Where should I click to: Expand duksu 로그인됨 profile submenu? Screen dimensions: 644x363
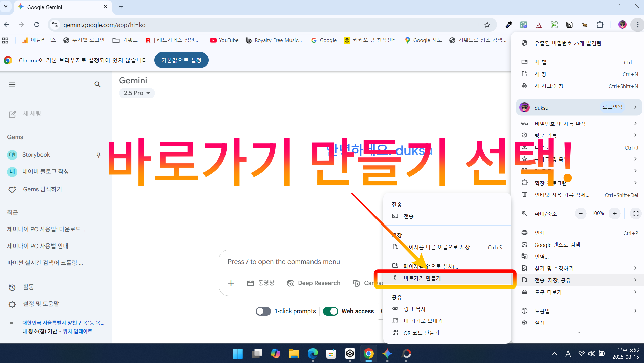point(579,107)
